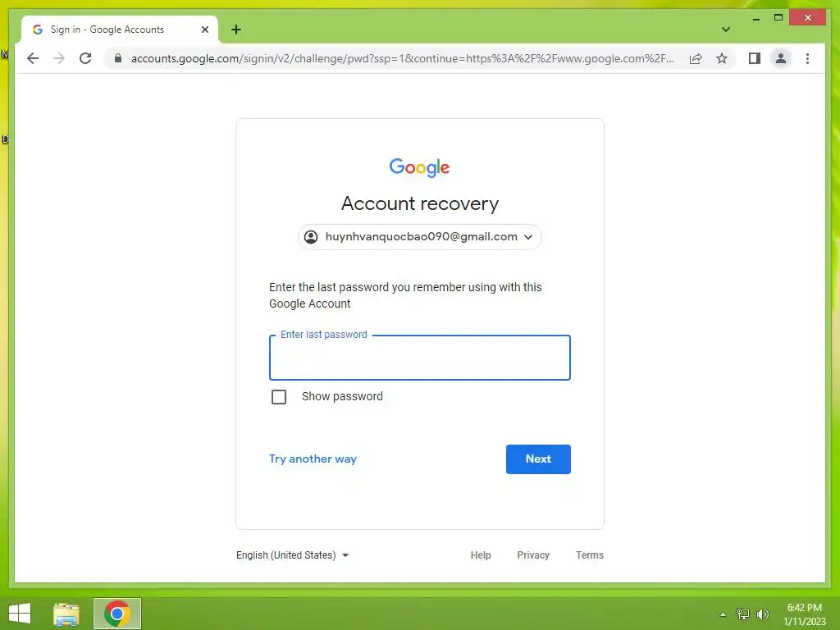
Task: Click the Try another way link
Action: (313, 459)
